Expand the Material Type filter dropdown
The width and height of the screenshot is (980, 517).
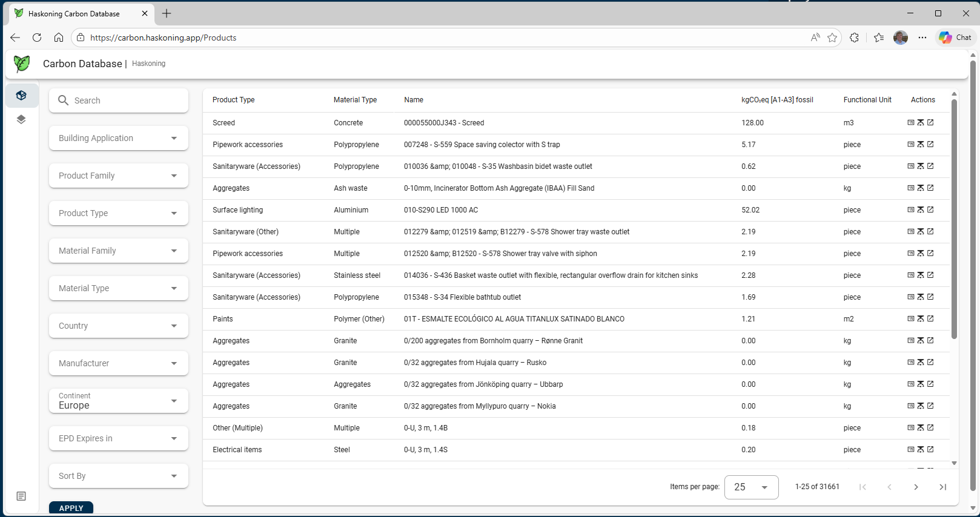pyautogui.click(x=119, y=288)
